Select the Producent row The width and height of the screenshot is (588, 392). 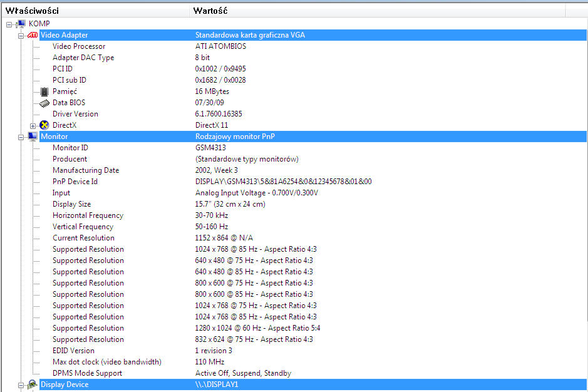tap(70, 159)
